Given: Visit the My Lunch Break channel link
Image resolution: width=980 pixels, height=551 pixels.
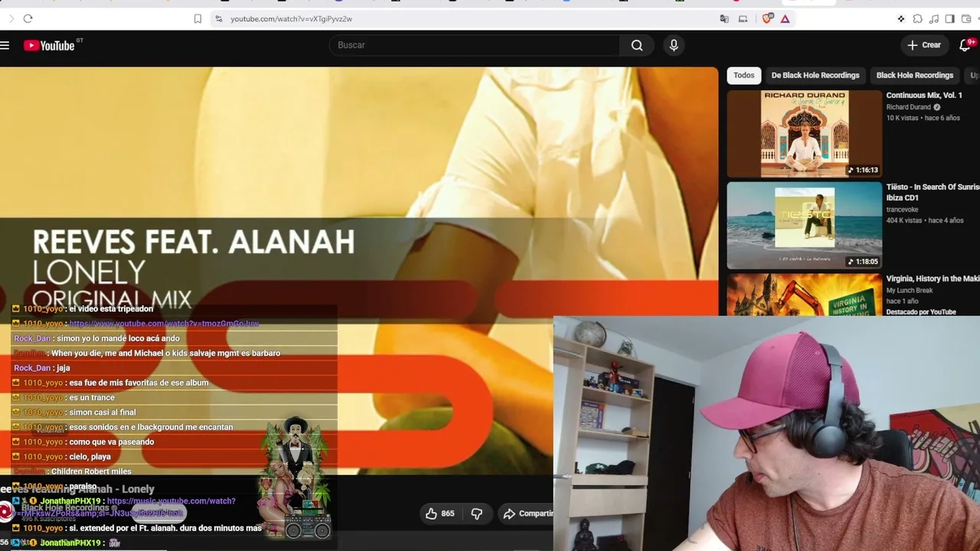Looking at the screenshot, I should click(x=910, y=291).
